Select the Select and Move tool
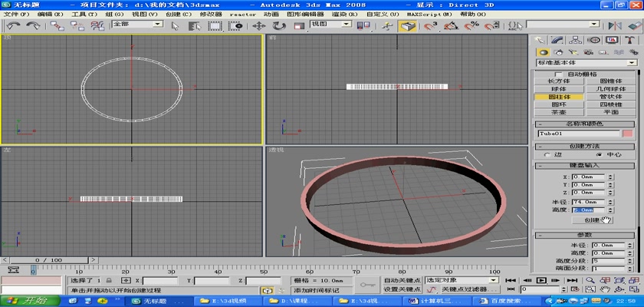The image size is (644, 307). point(259,26)
